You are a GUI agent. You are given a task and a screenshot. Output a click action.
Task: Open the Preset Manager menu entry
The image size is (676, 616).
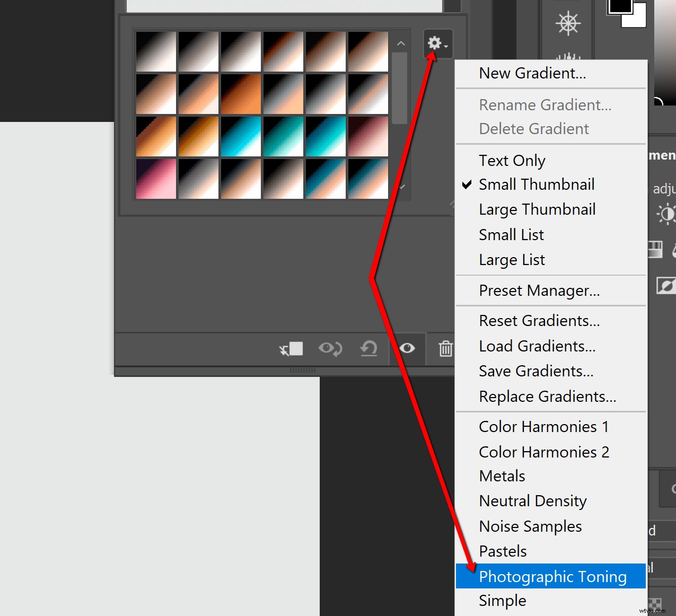539,291
